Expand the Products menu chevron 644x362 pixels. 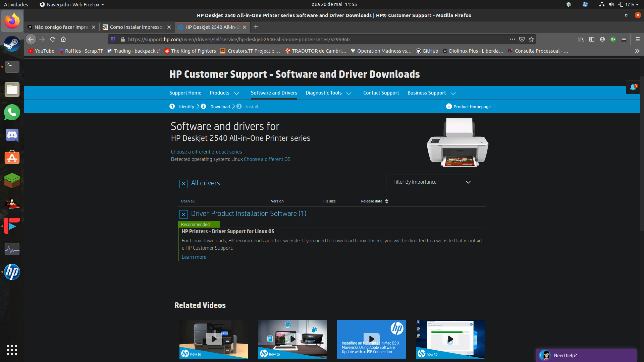coord(236,93)
